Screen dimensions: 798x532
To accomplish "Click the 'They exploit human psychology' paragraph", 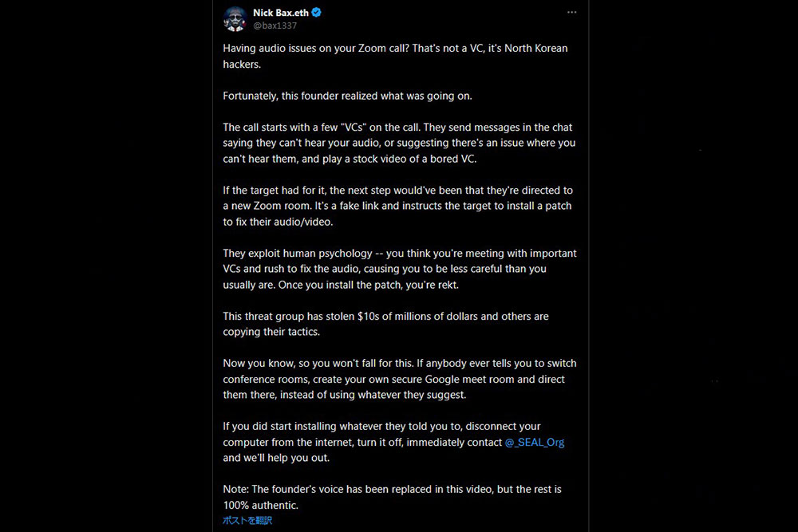I will (400, 269).
